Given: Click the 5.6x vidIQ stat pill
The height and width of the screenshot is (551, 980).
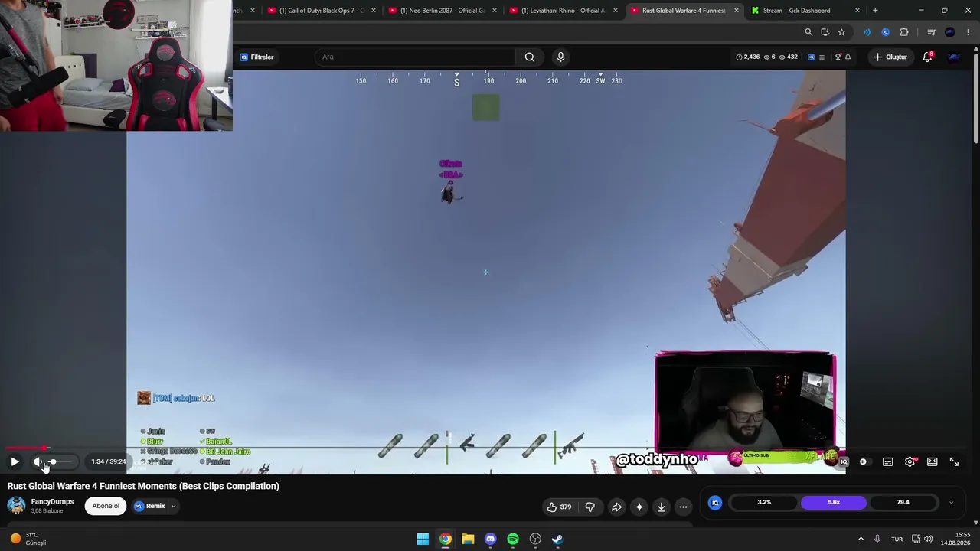Looking at the screenshot, I should [x=834, y=502].
